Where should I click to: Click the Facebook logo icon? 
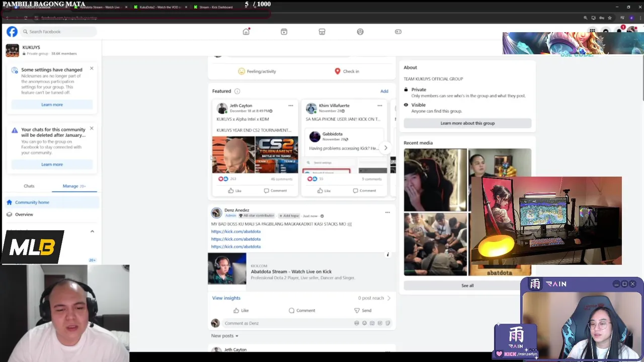pyautogui.click(x=12, y=32)
